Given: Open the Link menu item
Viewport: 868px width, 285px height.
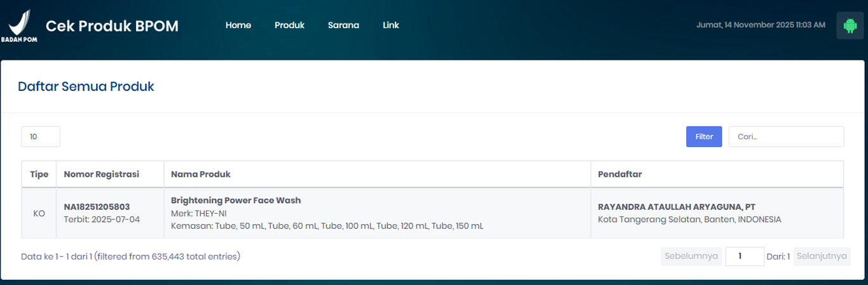Looking at the screenshot, I should point(390,25).
